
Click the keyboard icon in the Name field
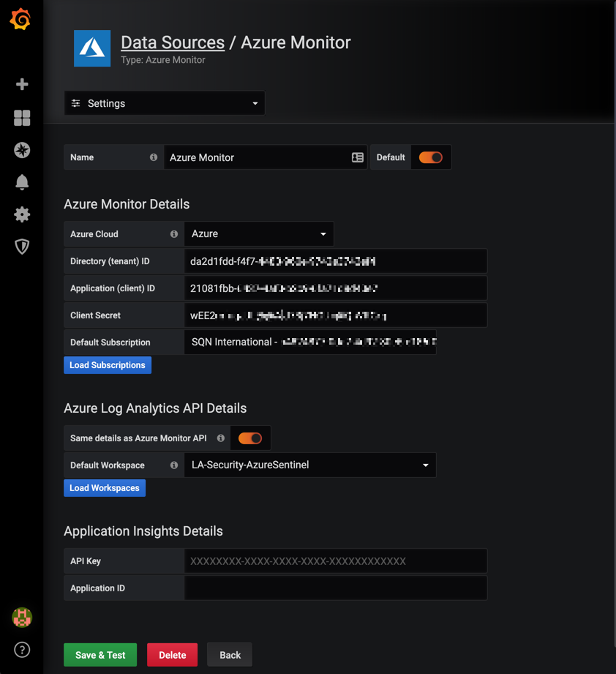pos(356,157)
